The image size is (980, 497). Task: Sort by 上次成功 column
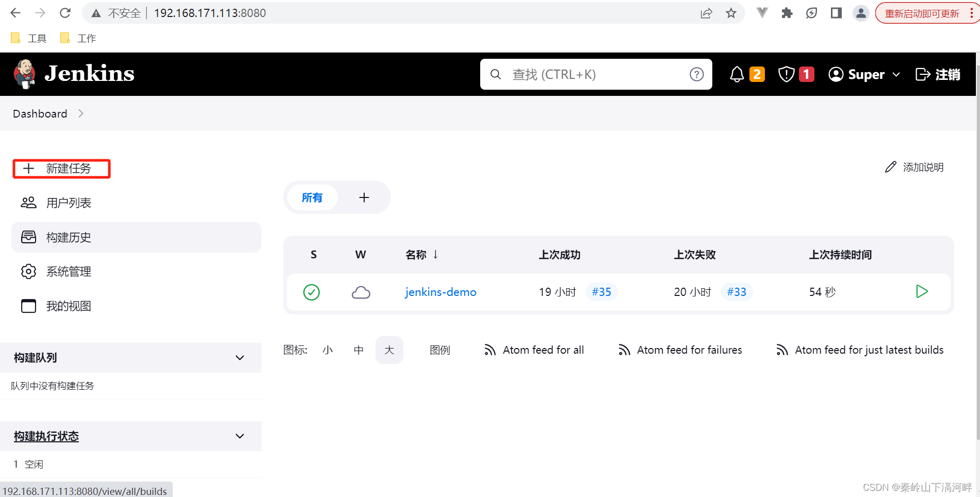pos(560,255)
